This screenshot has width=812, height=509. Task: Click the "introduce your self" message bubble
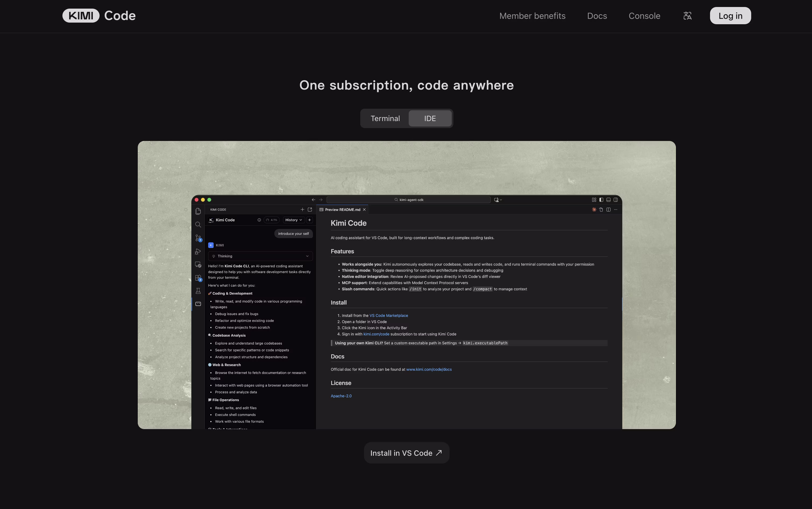pyautogui.click(x=293, y=234)
